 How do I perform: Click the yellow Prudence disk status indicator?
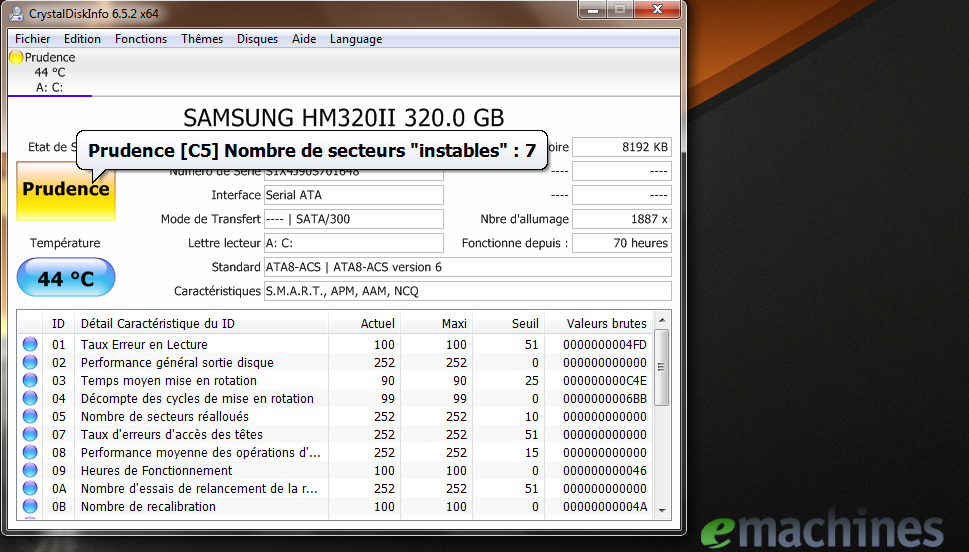point(16,57)
